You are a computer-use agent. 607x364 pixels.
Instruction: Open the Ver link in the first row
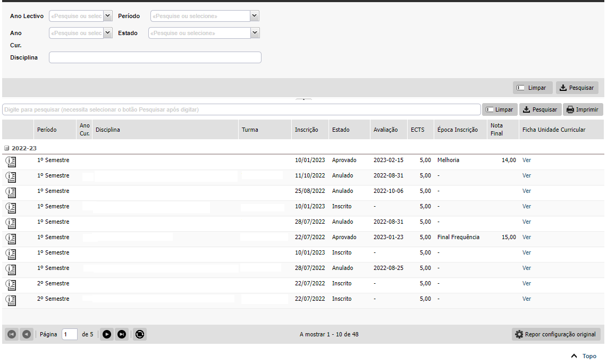pyautogui.click(x=526, y=160)
